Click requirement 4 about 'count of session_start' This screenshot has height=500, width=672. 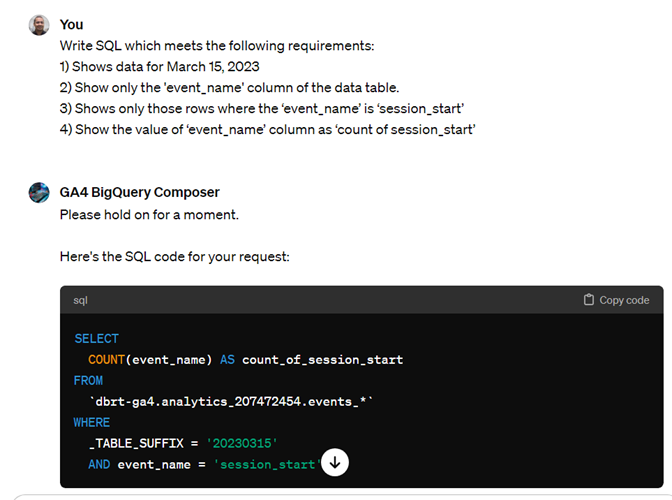click(267, 129)
